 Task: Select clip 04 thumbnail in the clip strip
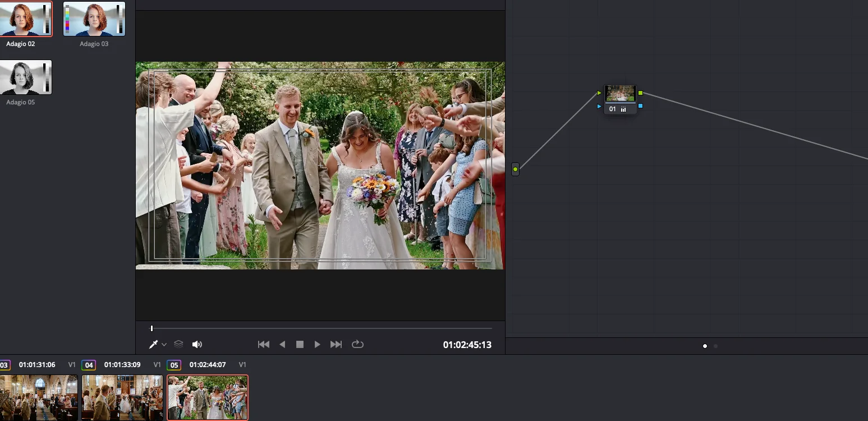click(122, 397)
